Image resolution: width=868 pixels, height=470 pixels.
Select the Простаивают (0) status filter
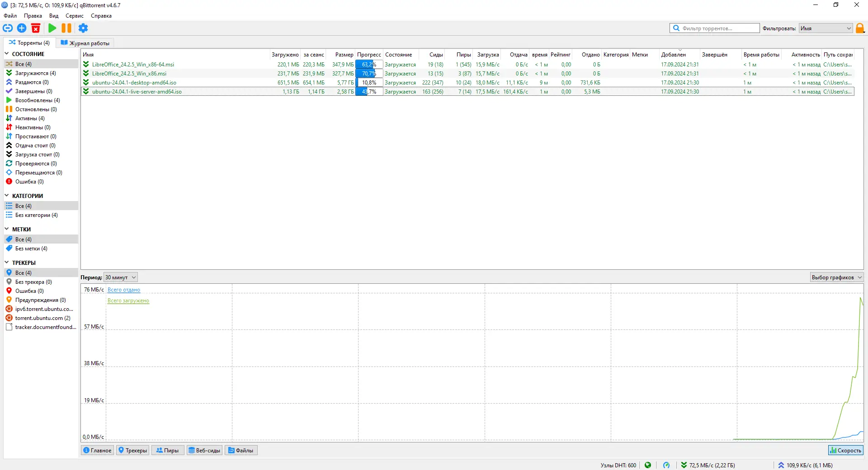pyautogui.click(x=41, y=136)
